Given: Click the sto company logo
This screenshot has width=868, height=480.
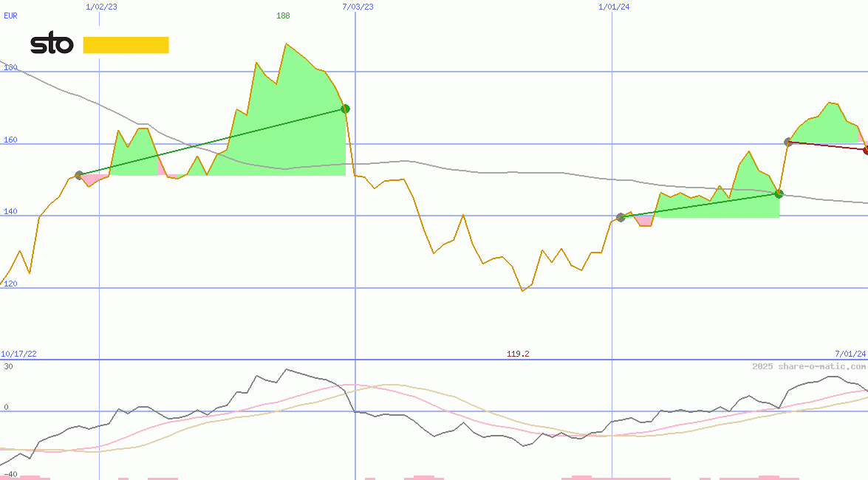Looking at the screenshot, I should 52,45.
